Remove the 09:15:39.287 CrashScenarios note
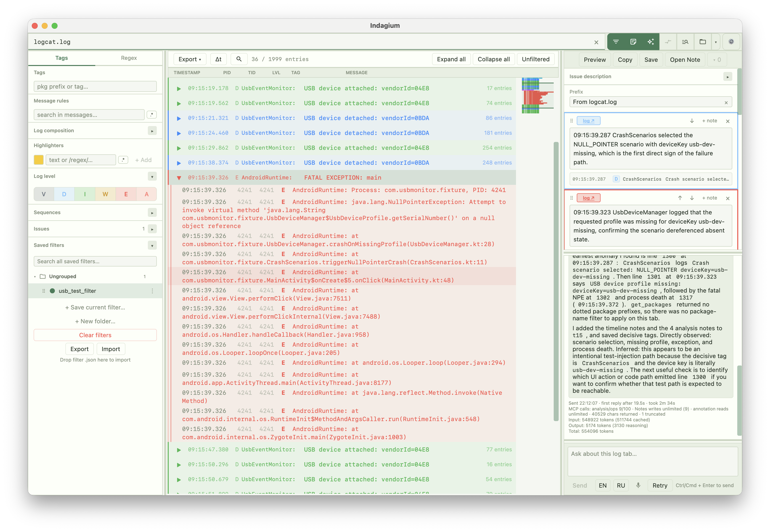This screenshot has width=770, height=532. pyautogui.click(x=728, y=121)
